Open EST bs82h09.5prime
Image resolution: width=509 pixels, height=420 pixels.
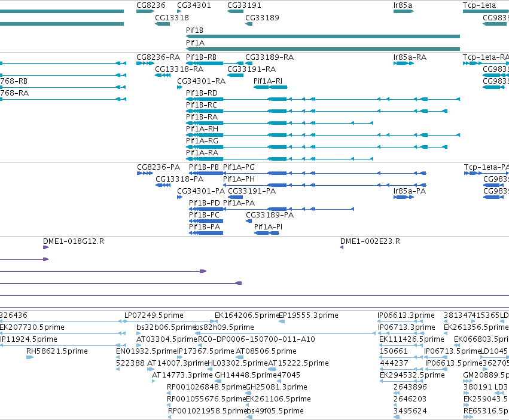pyautogui.click(x=225, y=327)
